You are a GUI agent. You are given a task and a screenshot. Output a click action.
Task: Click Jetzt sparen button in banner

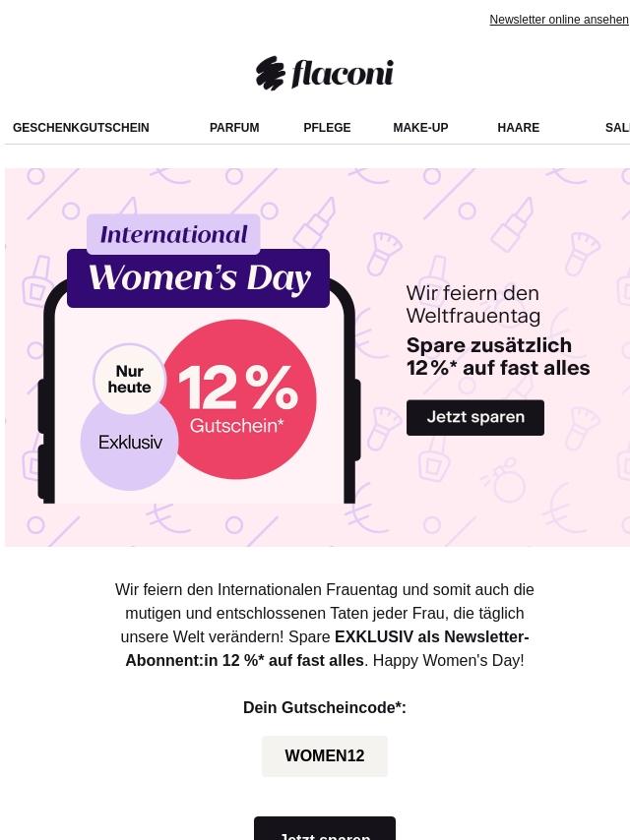pos(475,417)
